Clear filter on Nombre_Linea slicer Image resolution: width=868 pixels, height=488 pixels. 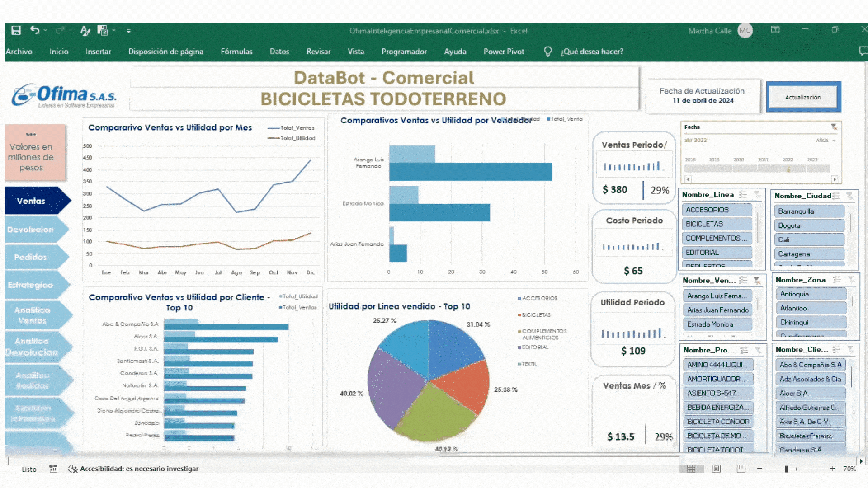tap(757, 195)
